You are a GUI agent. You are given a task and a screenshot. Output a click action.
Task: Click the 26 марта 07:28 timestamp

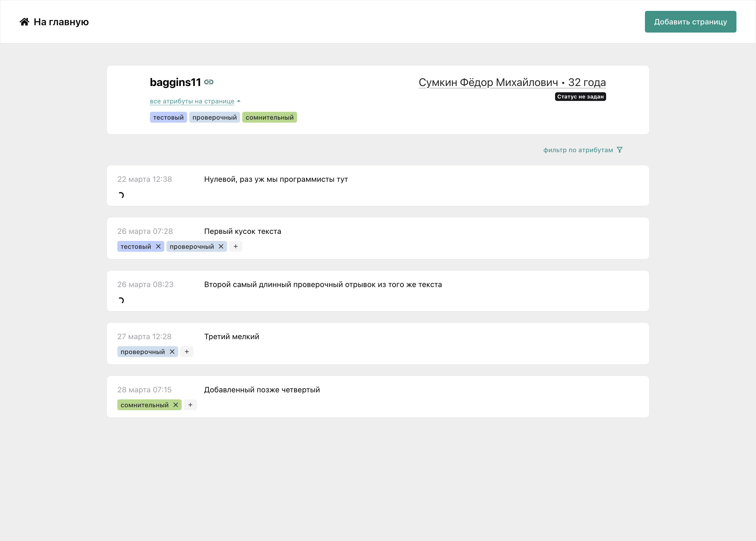click(x=145, y=231)
